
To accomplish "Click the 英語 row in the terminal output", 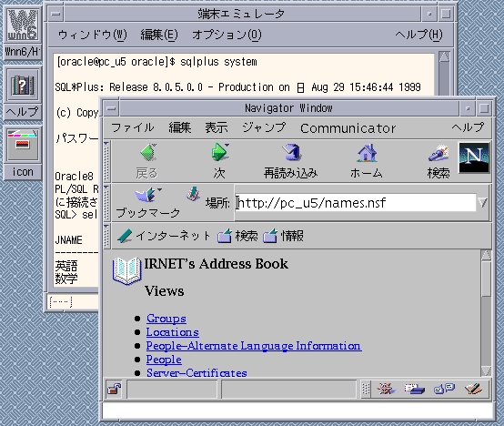I will [x=66, y=266].
